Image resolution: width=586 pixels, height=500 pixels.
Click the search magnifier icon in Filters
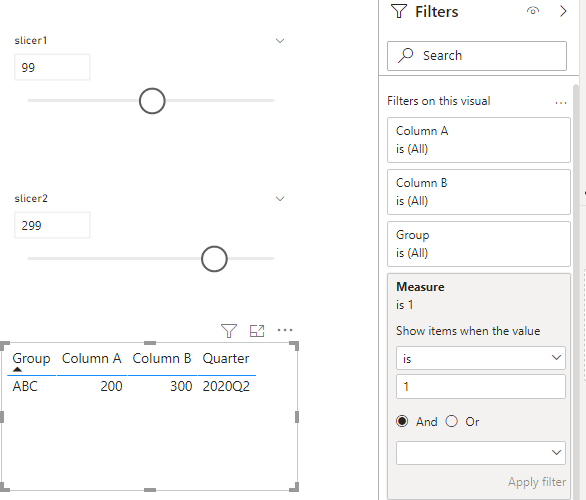click(x=405, y=55)
